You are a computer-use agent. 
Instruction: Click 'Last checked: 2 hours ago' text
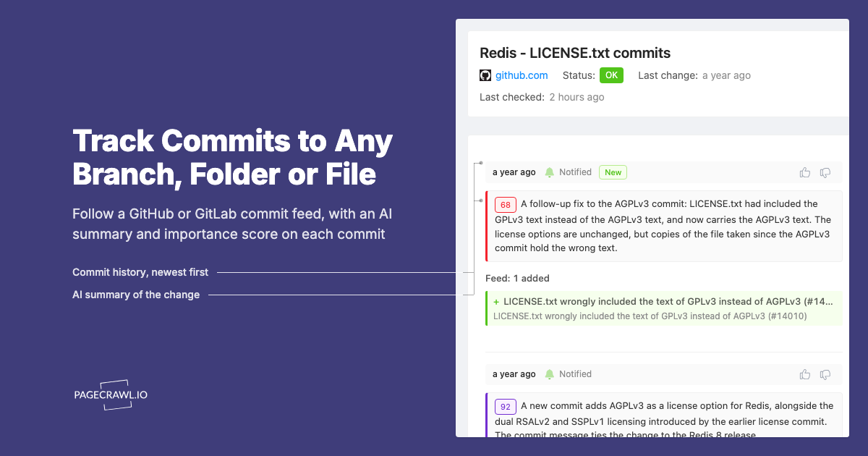[542, 97]
